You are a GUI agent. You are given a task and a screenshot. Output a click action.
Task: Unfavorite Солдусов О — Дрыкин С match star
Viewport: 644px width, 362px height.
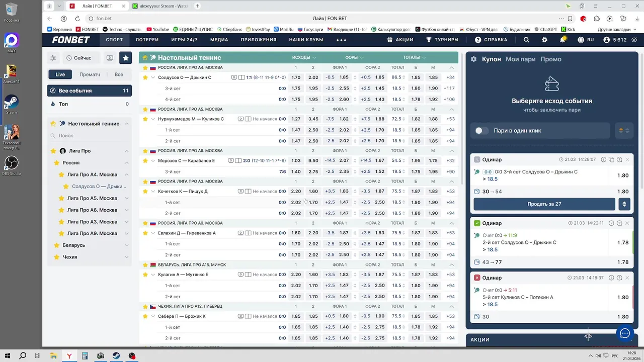pyautogui.click(x=145, y=77)
